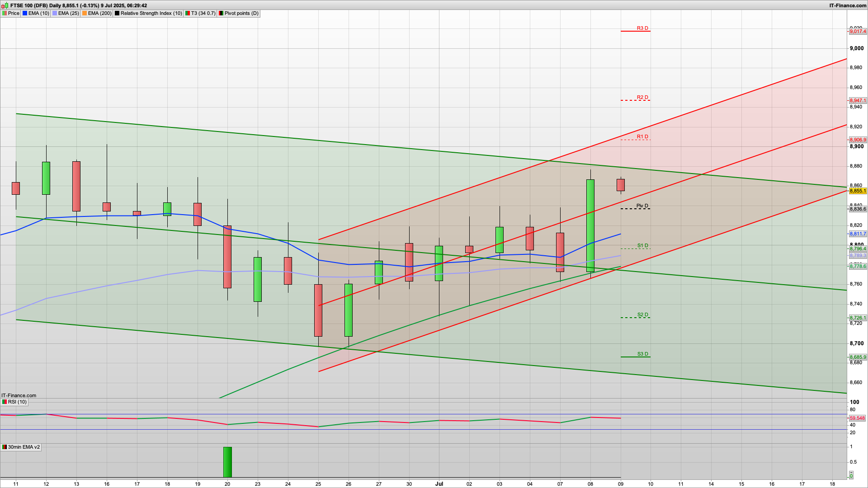Select the 8,726.1 S2 price tag

pos(858,318)
